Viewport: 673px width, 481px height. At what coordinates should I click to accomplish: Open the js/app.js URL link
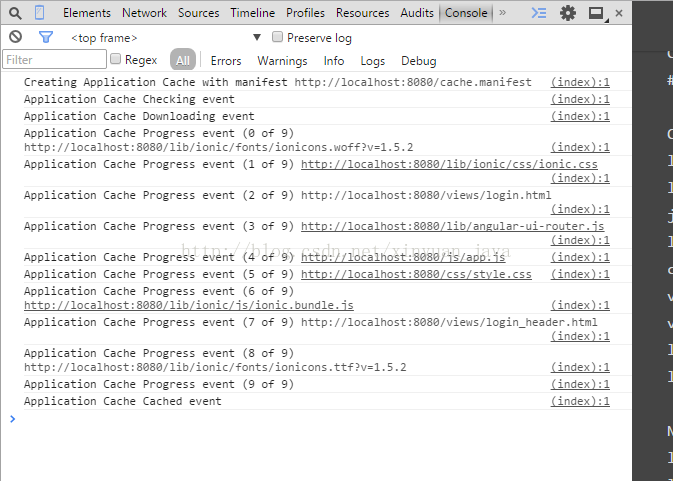click(403, 257)
